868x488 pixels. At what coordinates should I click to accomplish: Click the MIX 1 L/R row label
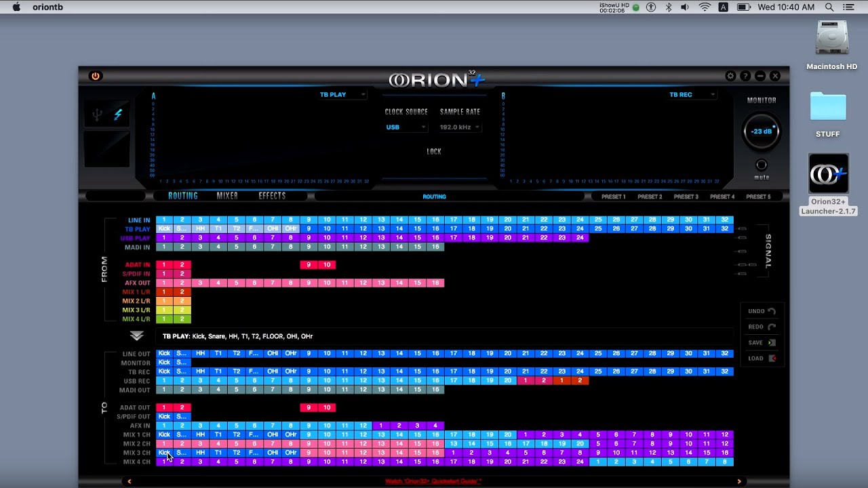(136, 291)
